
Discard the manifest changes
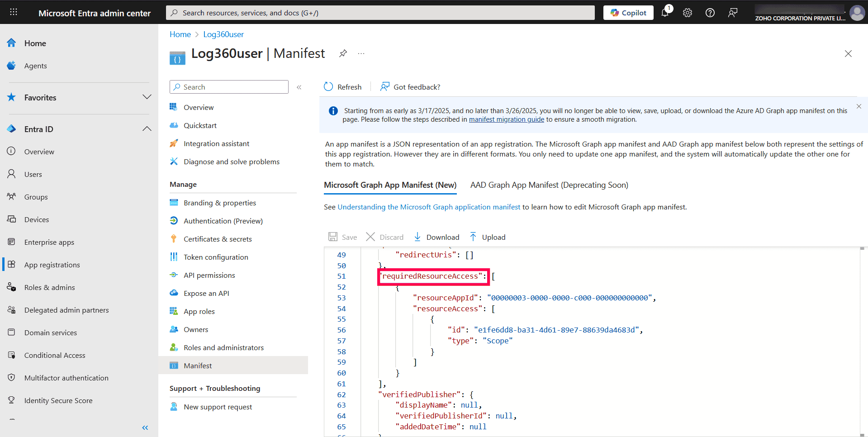tap(385, 237)
